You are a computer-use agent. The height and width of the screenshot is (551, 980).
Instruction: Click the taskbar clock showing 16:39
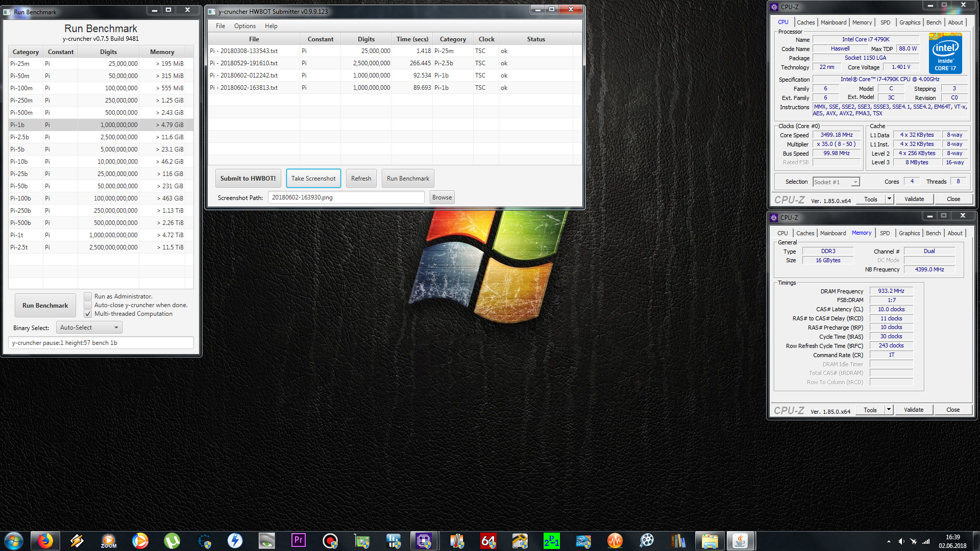(x=952, y=537)
